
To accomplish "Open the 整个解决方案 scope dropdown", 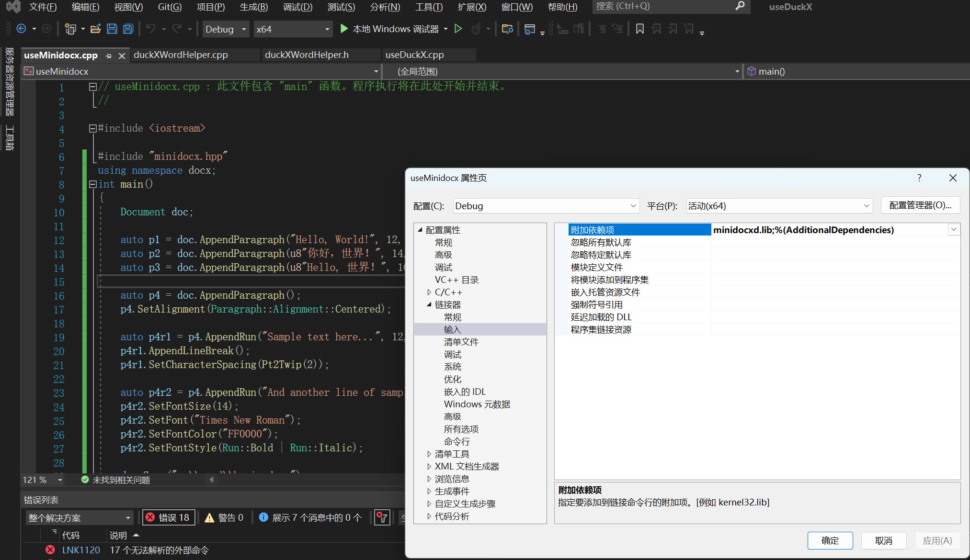I will (80, 517).
